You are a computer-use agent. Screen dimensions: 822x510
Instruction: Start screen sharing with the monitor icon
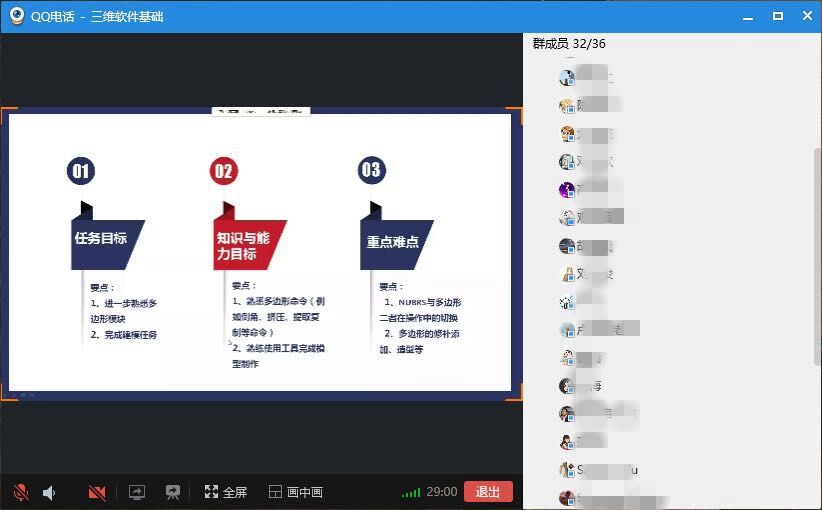[x=137, y=492]
